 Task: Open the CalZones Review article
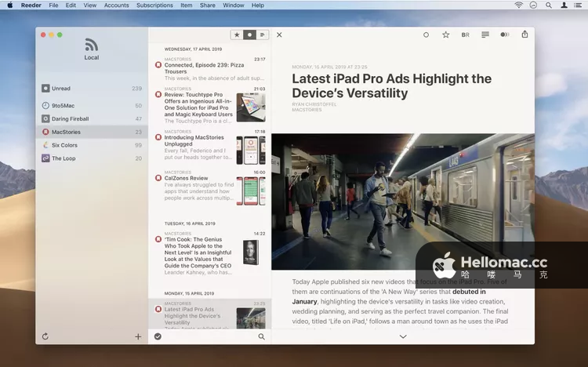(x=186, y=178)
